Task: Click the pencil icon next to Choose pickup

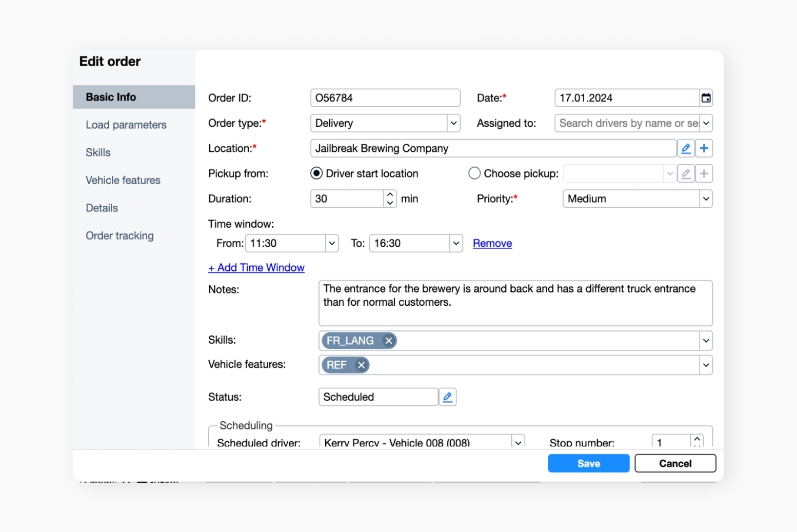Action: click(686, 173)
